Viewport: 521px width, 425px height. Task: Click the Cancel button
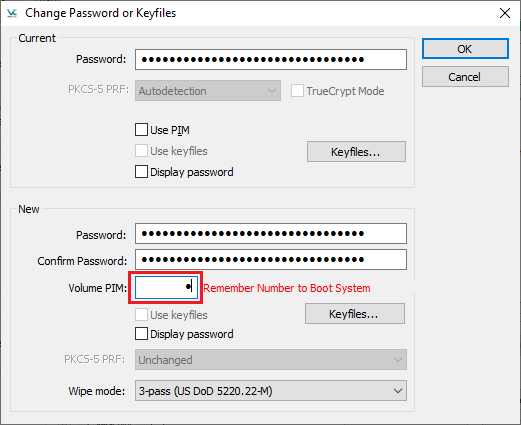click(x=465, y=77)
